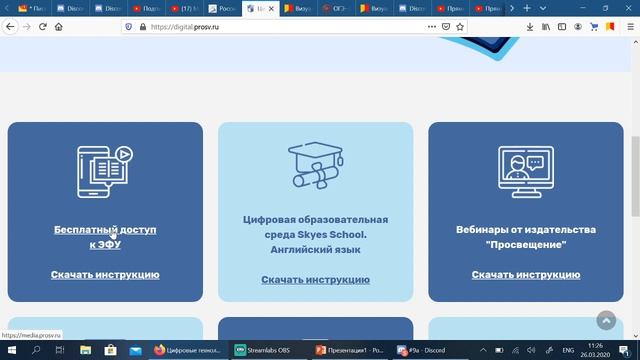Click the Firefox taskbar window button
The image size is (640, 360).
[x=187, y=350]
